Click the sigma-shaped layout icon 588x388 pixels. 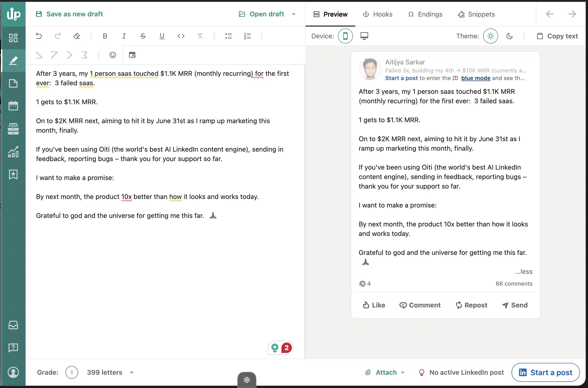tap(84, 55)
